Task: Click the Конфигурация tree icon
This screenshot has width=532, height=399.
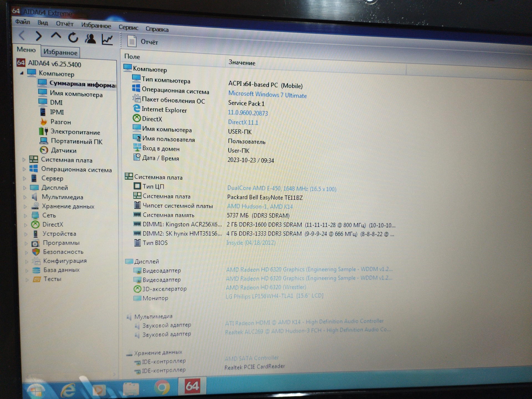Action: coord(36,261)
